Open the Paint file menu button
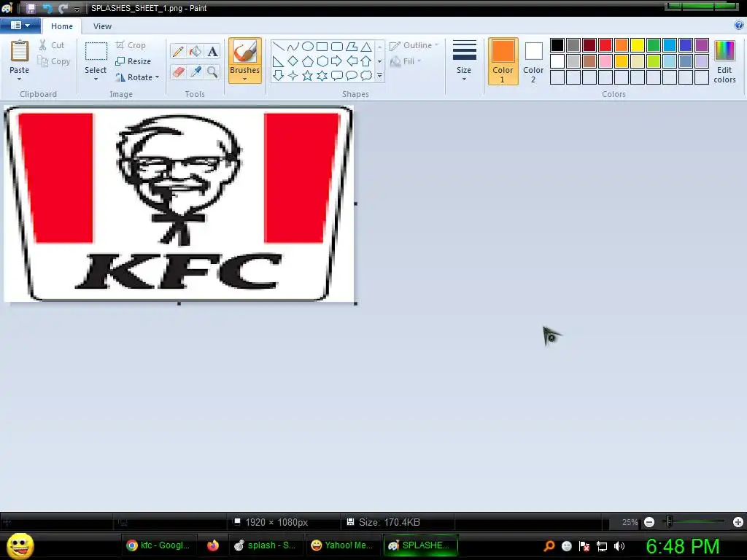 20,26
